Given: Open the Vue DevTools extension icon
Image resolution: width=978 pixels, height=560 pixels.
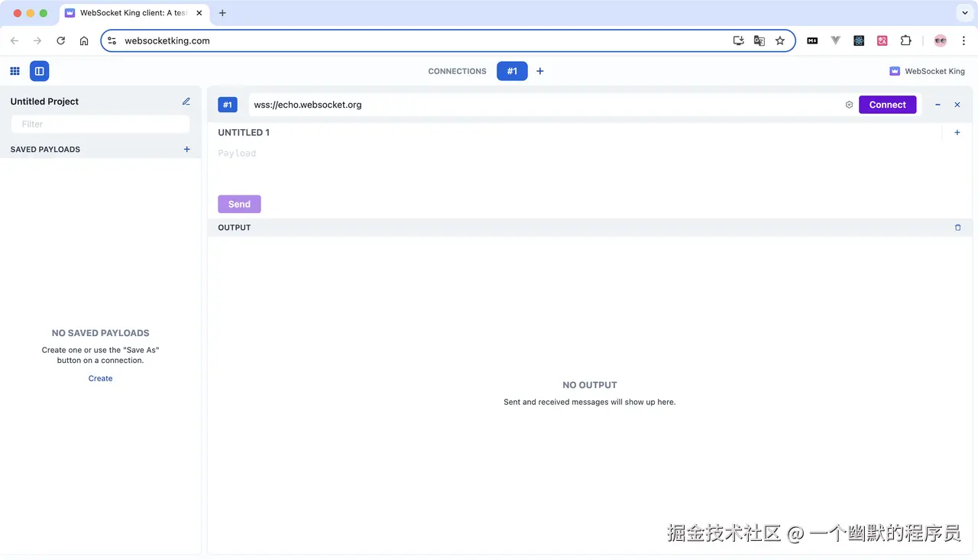Looking at the screenshot, I should (835, 40).
